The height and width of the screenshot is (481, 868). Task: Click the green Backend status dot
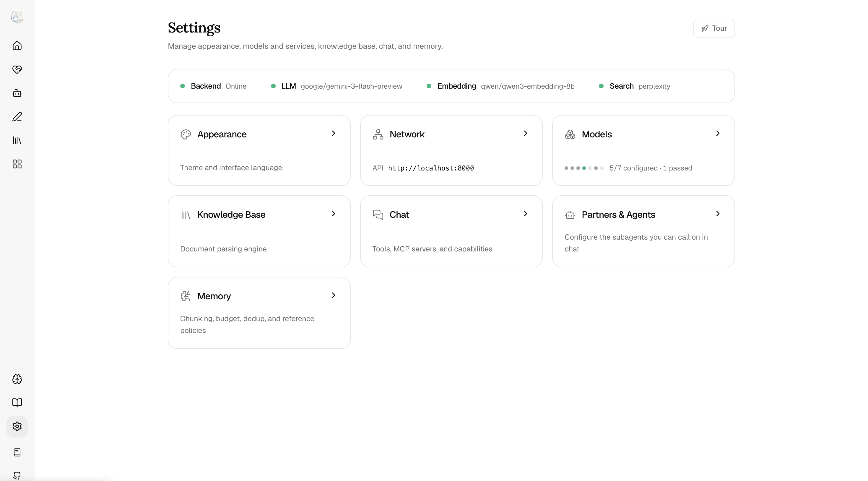(183, 86)
